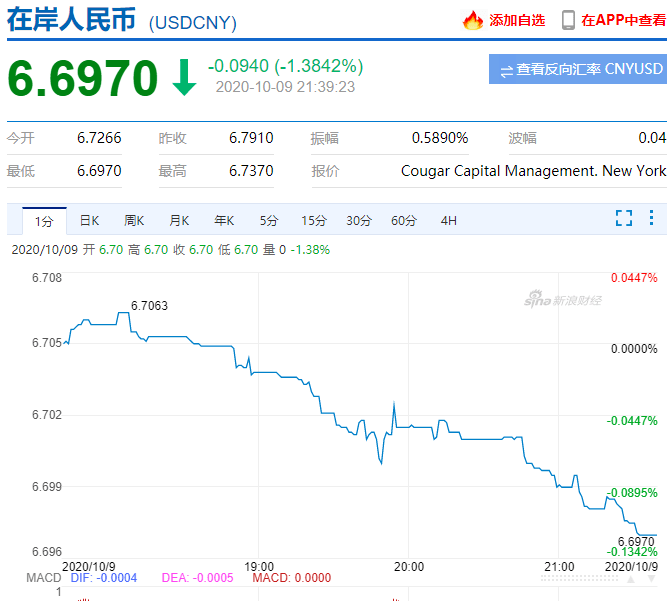The height and width of the screenshot is (601, 667).
Task: Show the 5分 interval chart
Action: (x=269, y=221)
